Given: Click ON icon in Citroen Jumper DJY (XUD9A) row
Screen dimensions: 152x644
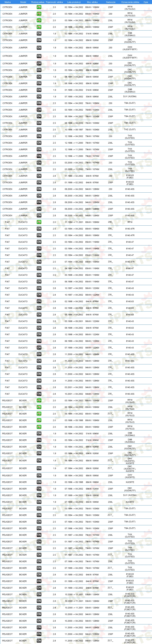Looking at the screenshot, I should tap(39, 97).
